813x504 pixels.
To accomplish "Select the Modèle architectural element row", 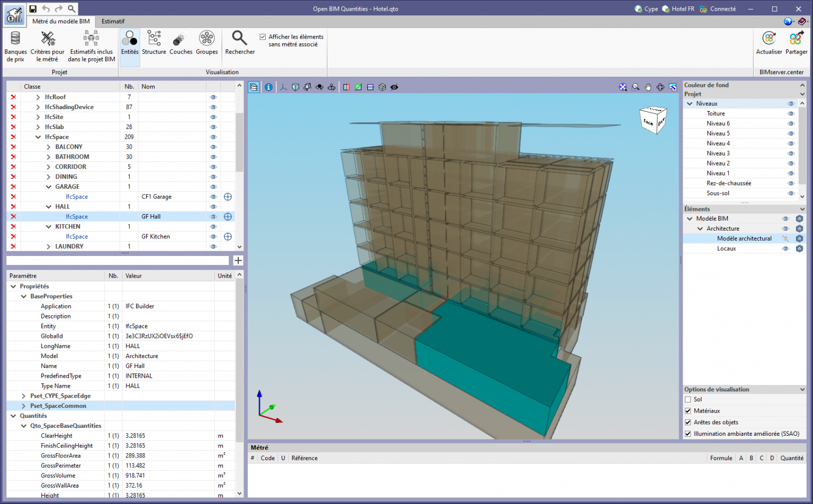I will click(x=744, y=238).
